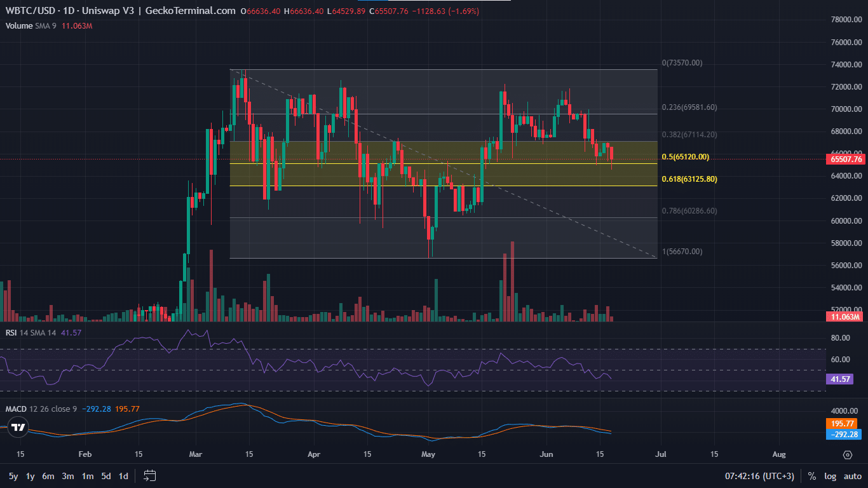Image resolution: width=868 pixels, height=488 pixels.
Task: Click the 78000.00 price axis label
Action: pyautogui.click(x=846, y=20)
